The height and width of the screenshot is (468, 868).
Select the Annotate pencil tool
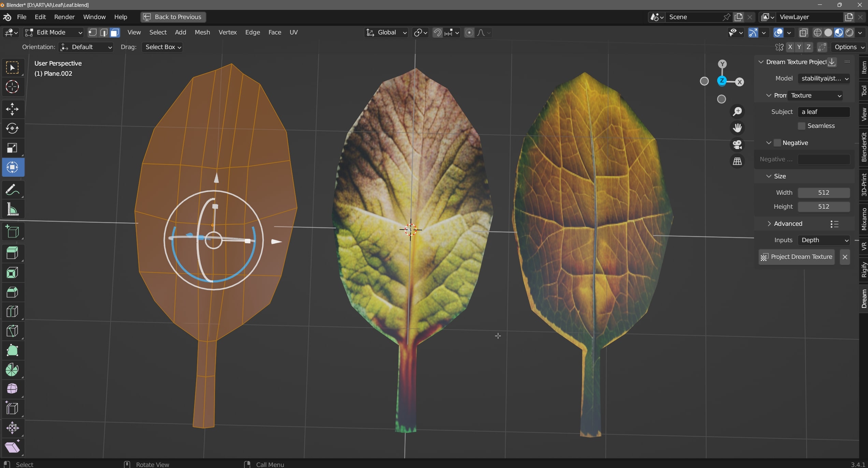click(x=12, y=190)
